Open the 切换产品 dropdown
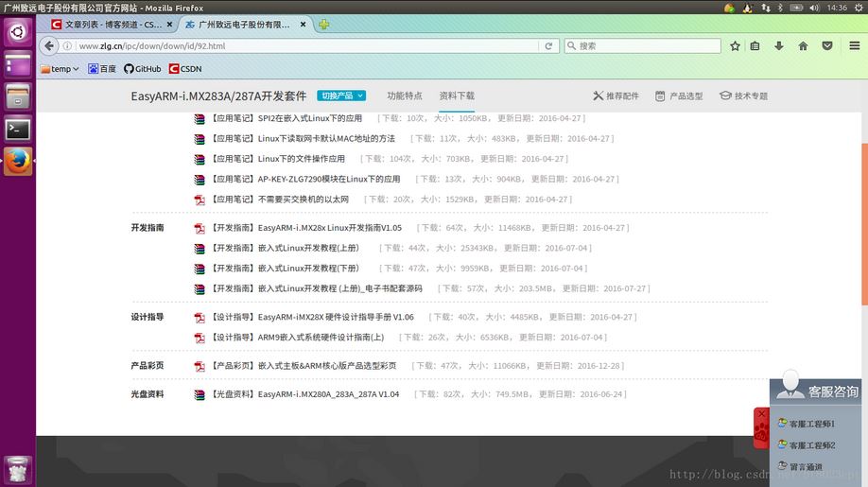Screen dimensions: 868x487 tap(341, 96)
